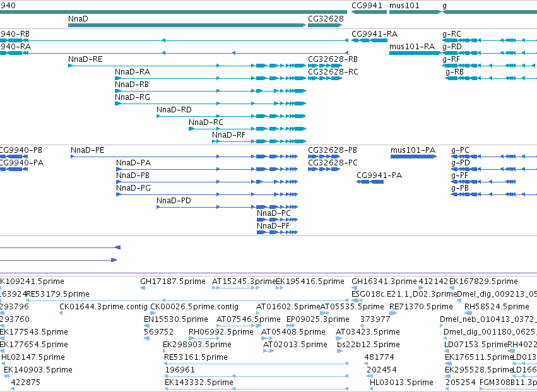Select the RH58524.5prime EST label
Viewport: 537px width, 392px height.
pyautogui.click(x=497, y=306)
